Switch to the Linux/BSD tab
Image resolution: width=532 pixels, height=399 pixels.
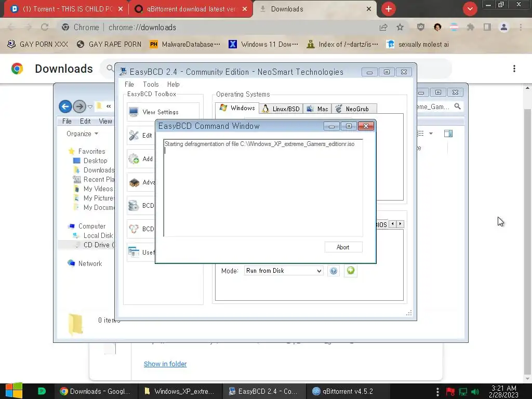pyautogui.click(x=281, y=109)
